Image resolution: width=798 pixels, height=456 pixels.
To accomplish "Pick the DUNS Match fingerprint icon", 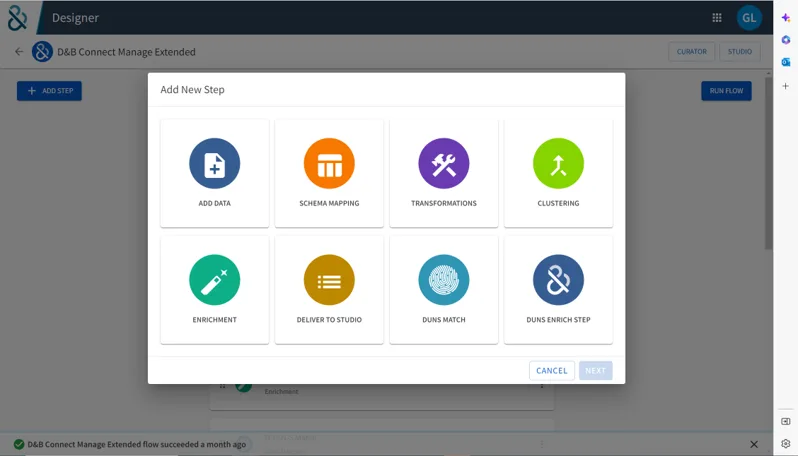I will click(x=444, y=280).
